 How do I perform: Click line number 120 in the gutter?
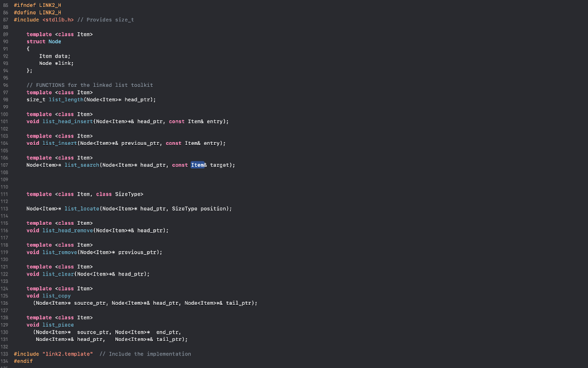[5, 259]
